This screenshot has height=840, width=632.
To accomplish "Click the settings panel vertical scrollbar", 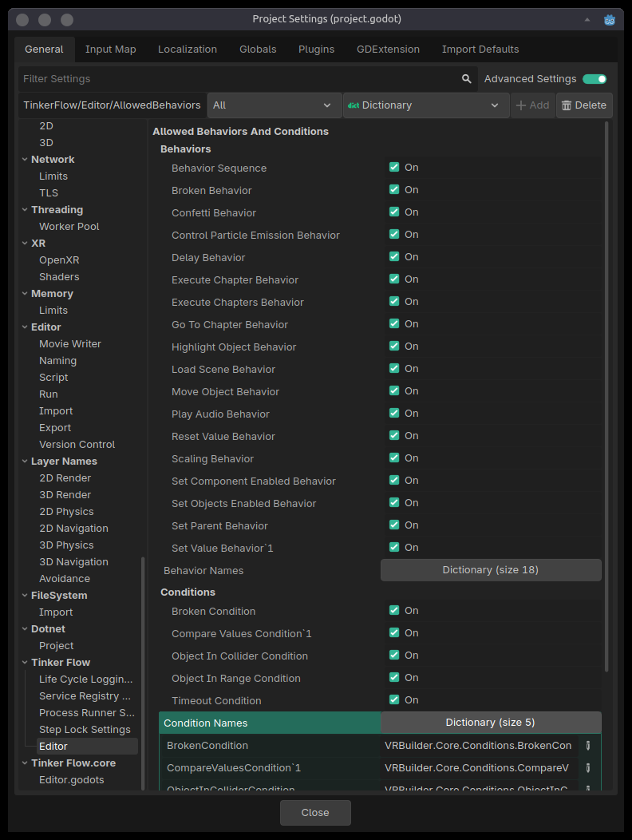I will [606, 396].
